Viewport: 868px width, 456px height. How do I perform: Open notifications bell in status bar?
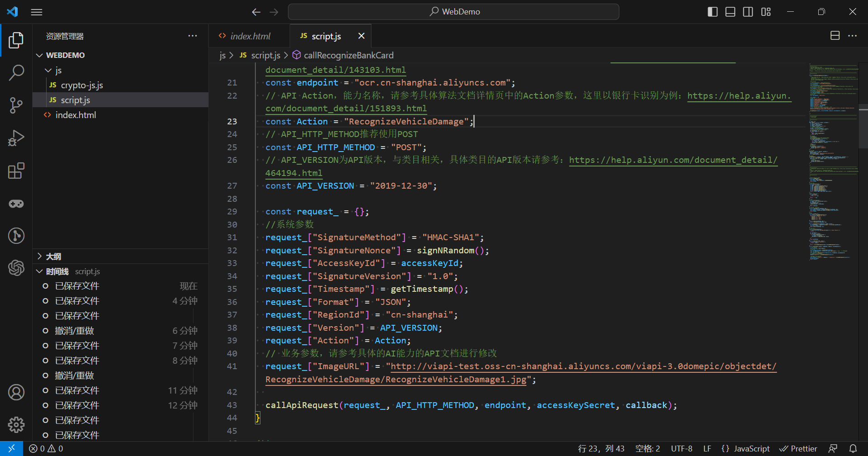point(853,449)
